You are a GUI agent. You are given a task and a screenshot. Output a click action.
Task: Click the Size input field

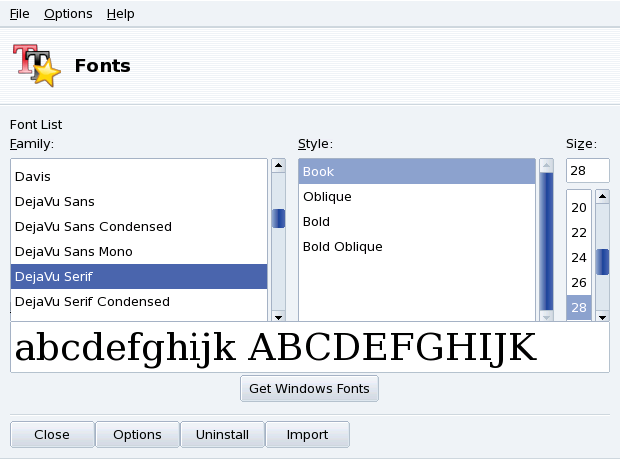[x=587, y=171]
